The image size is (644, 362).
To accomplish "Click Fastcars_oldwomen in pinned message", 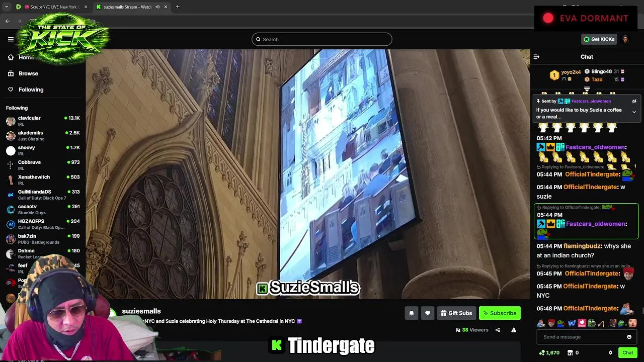I will coord(591,101).
